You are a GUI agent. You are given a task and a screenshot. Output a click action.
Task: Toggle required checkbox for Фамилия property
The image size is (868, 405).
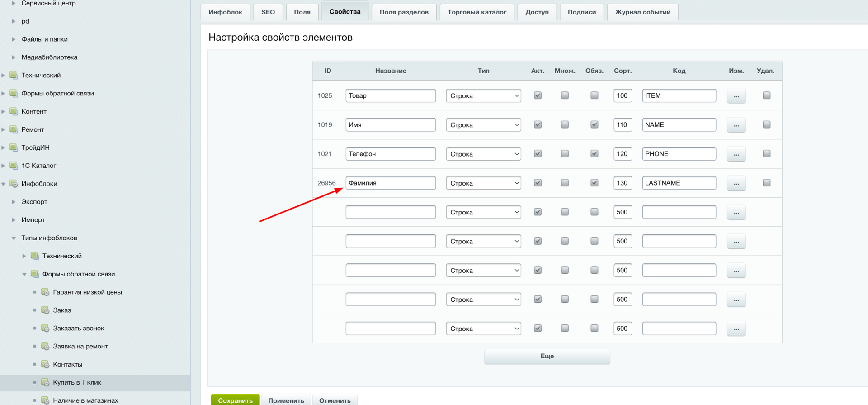click(594, 183)
